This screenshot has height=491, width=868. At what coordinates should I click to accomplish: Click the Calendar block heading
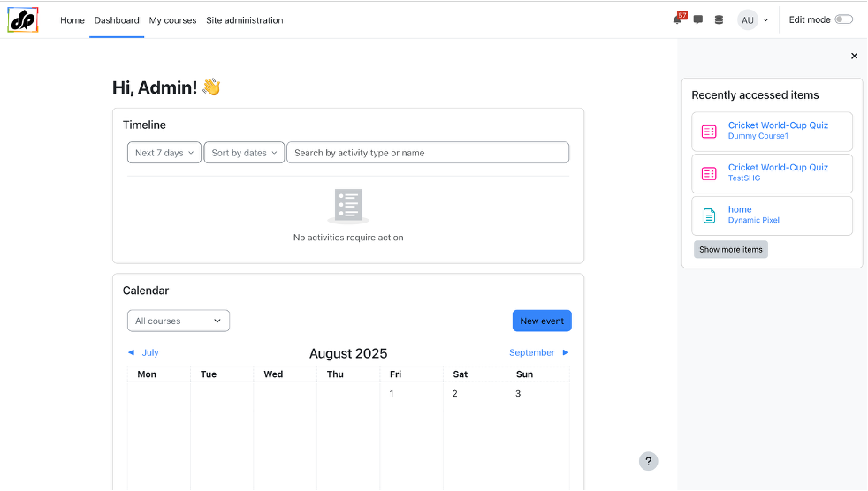(x=146, y=291)
